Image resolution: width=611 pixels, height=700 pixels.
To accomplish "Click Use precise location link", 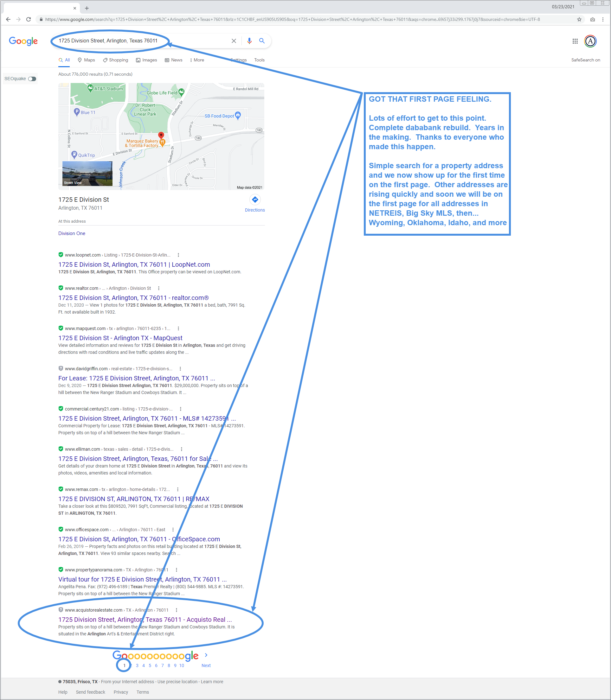I will pos(177,682).
